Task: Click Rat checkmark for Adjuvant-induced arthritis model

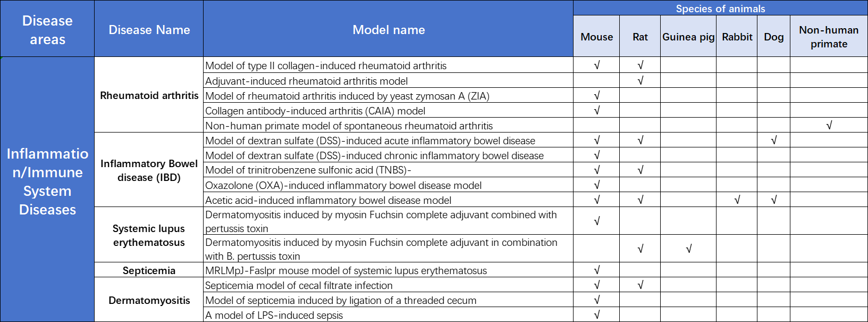Action: click(640, 81)
